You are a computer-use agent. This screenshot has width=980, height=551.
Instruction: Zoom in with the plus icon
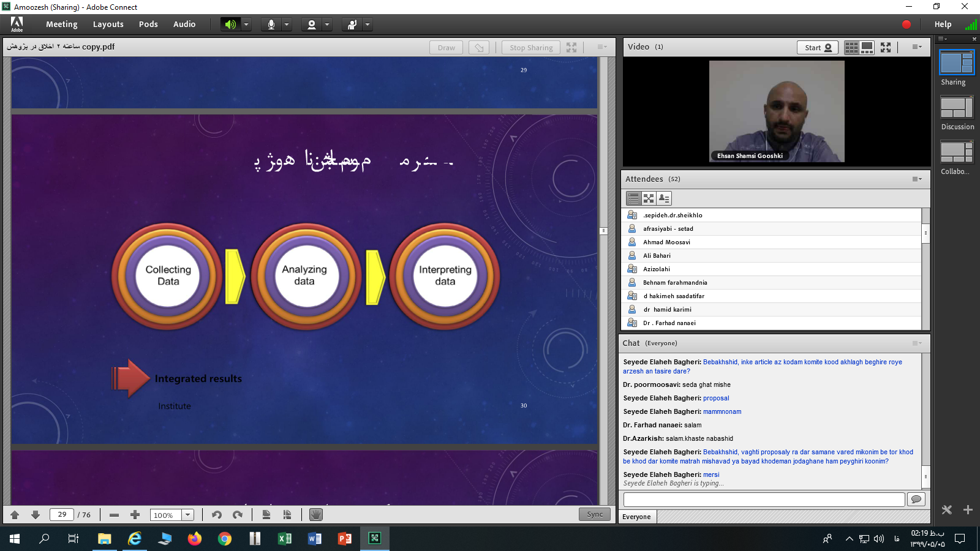click(x=135, y=515)
